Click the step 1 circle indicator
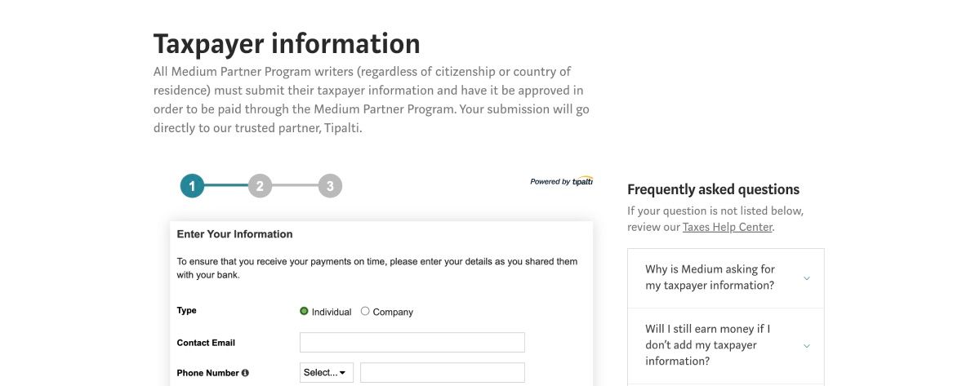 click(192, 186)
